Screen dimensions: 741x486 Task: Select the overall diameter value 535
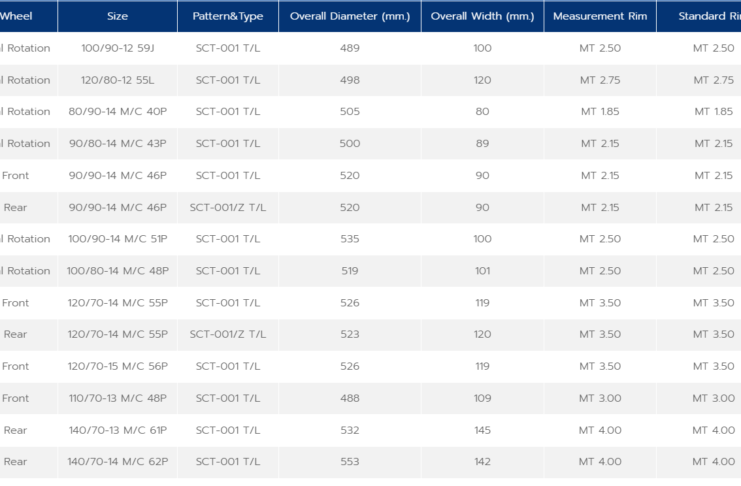[x=349, y=239]
